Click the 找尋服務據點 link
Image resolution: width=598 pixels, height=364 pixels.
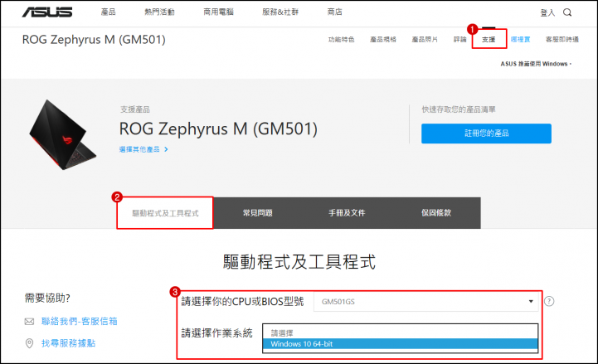point(68,343)
